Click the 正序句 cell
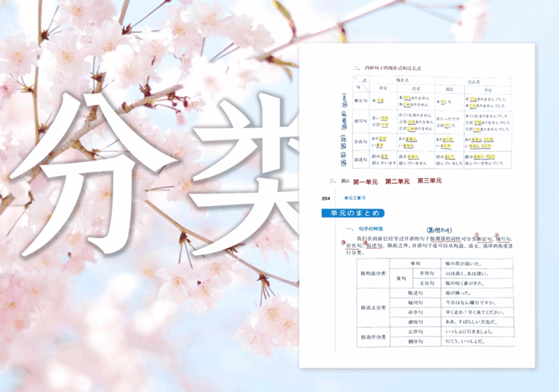 pyautogui.click(x=415, y=331)
